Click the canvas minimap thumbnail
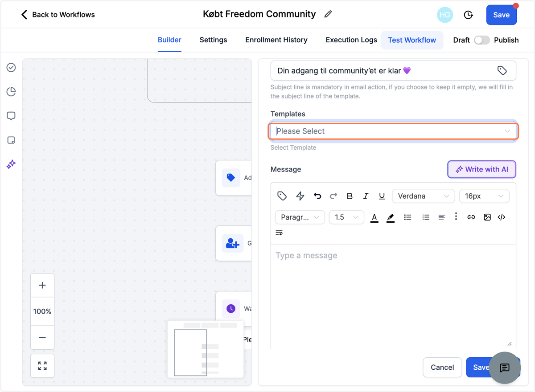The image size is (535, 392). 206,349
